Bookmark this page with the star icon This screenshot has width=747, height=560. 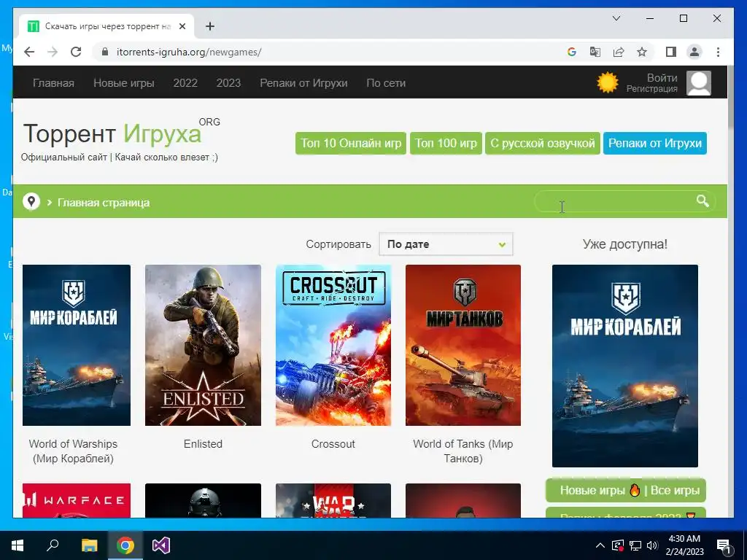[x=642, y=52]
